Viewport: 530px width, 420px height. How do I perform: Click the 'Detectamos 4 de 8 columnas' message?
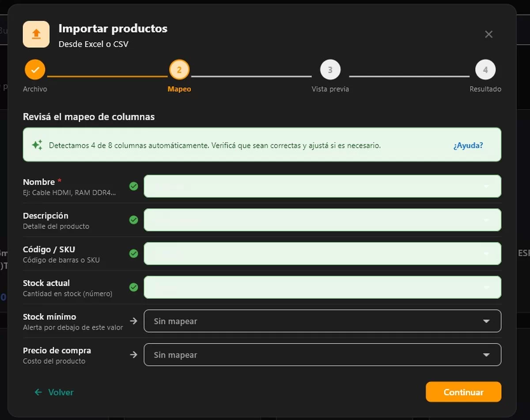tap(215, 145)
